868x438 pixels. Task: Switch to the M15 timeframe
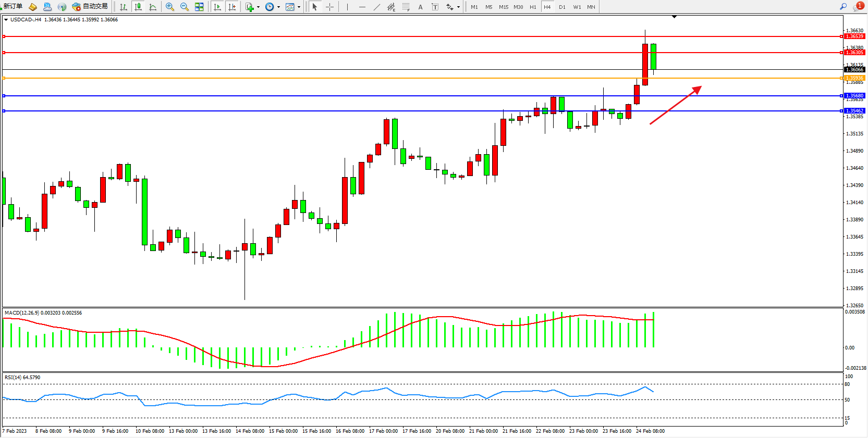[503, 7]
